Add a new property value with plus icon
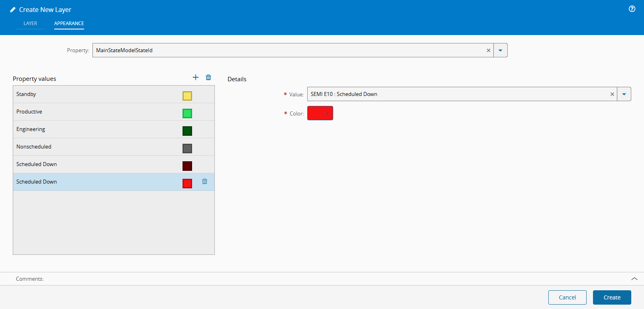This screenshot has width=644, height=309. click(x=196, y=77)
